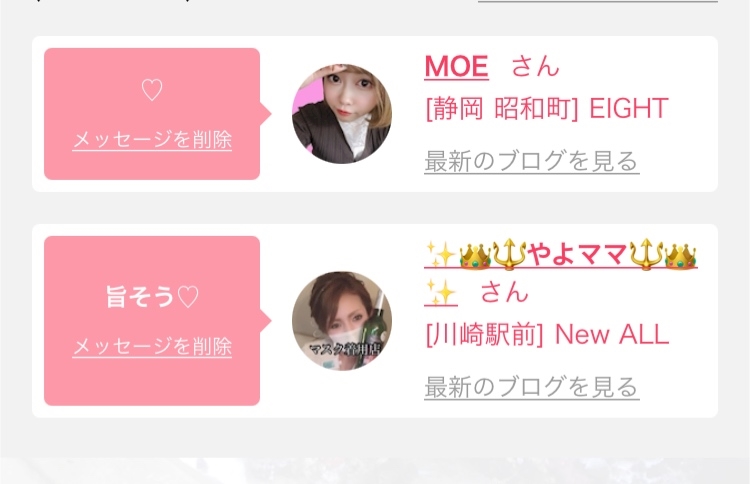This screenshot has width=750, height=484.
Task: Delete the heart-only message sent to MOE
Action: coord(152,140)
